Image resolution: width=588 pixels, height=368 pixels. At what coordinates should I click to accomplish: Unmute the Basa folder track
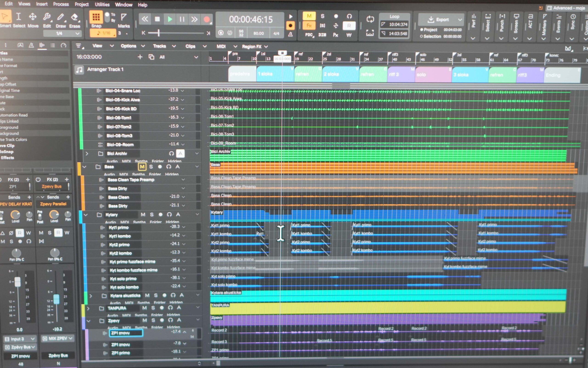142,167
